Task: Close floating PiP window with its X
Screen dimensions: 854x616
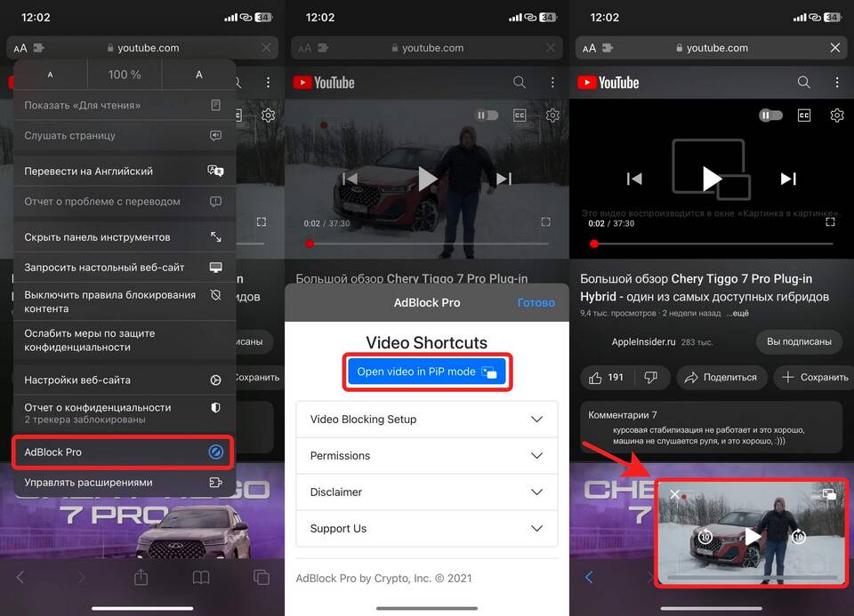Action: (675, 494)
